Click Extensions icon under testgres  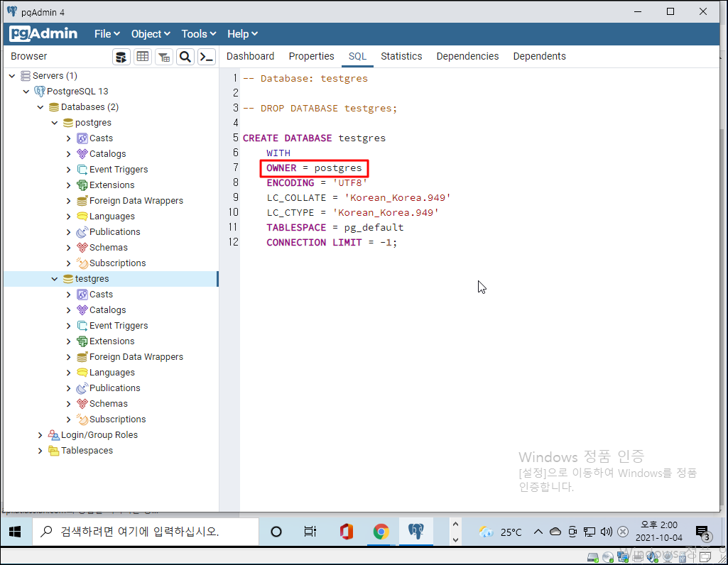(82, 341)
